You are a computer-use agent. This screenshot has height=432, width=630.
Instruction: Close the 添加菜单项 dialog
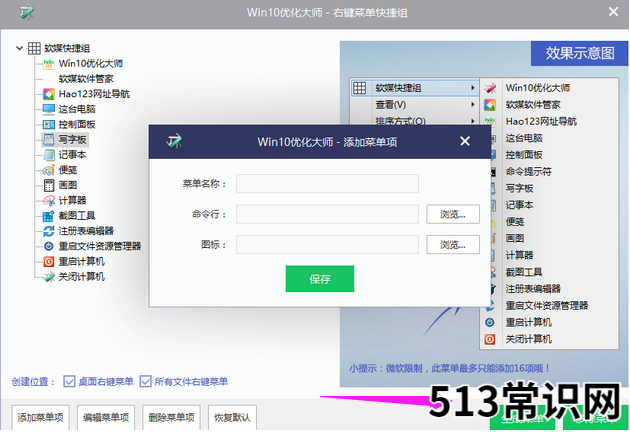click(x=465, y=141)
